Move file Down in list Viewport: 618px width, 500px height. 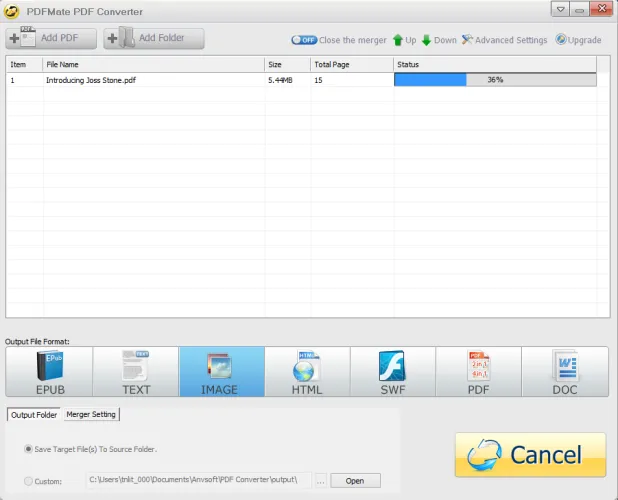(x=439, y=40)
